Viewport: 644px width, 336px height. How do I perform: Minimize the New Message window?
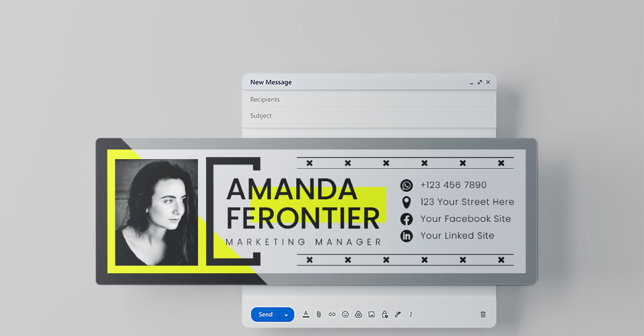[472, 83]
